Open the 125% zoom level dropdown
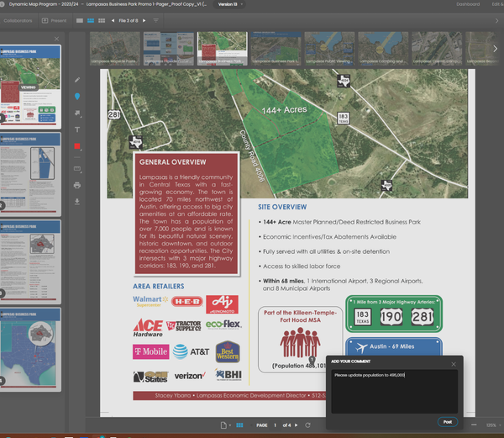This screenshot has height=438, width=504. [493, 425]
